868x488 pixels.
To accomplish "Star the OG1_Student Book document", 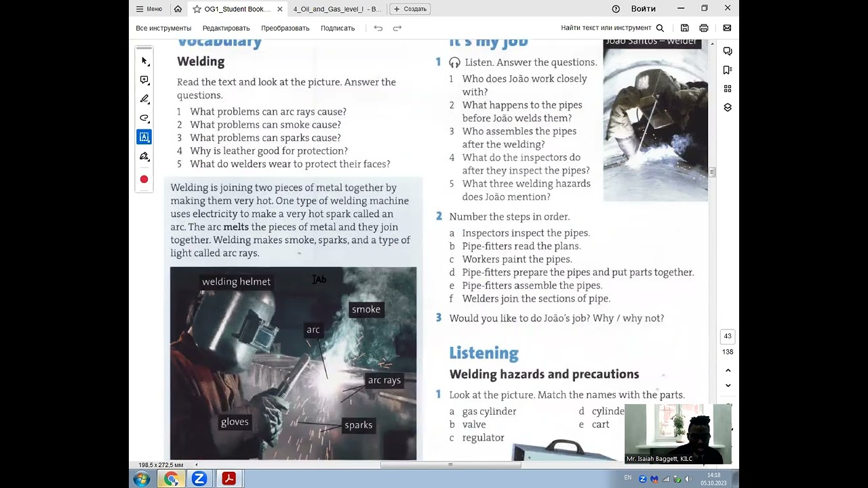I will 197,9.
